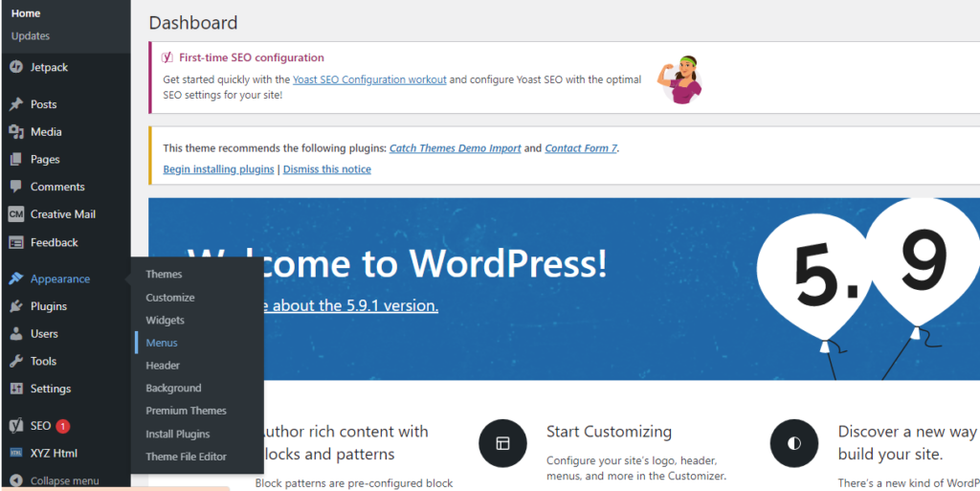Click the Media icon in sidebar
This screenshot has width=980, height=491.
tap(16, 132)
